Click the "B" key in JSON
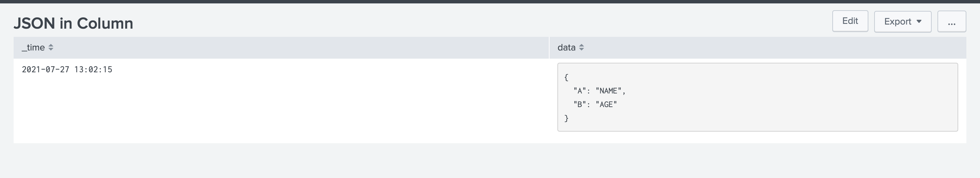The image size is (980, 178). click(580, 104)
